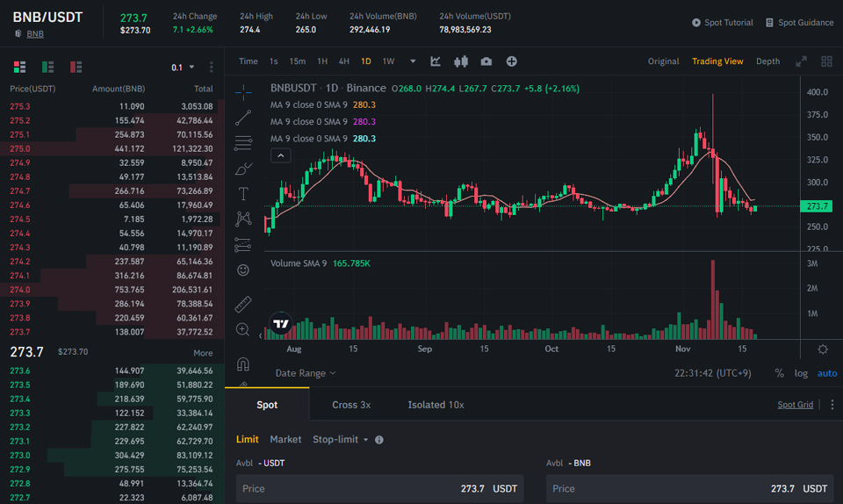Select the trend line drawing tool
Screen dimensions: 843x504
pyautogui.click(x=243, y=117)
